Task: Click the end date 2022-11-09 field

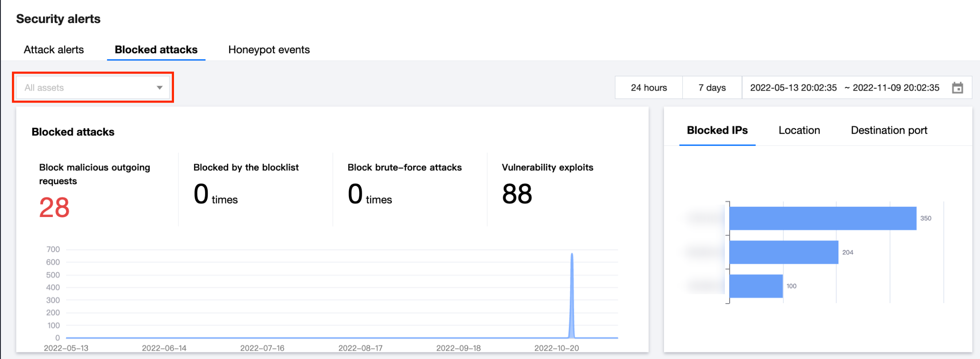Action: 896,88
